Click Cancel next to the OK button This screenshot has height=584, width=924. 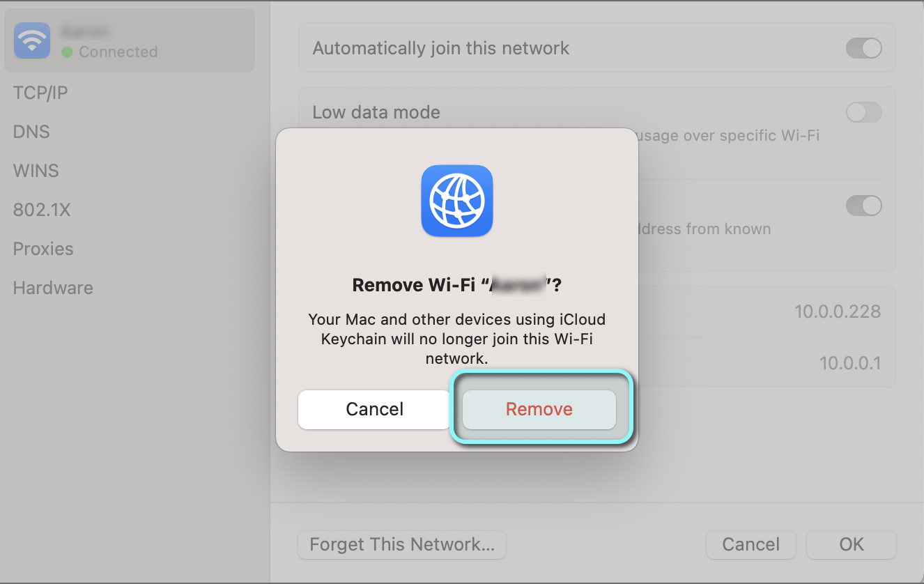coord(750,544)
